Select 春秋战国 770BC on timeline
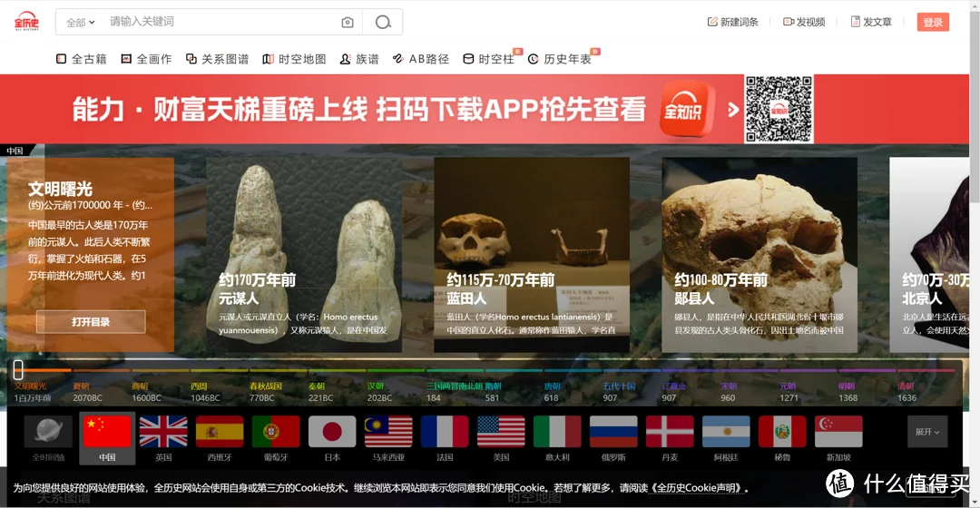980x508 pixels. [265, 392]
